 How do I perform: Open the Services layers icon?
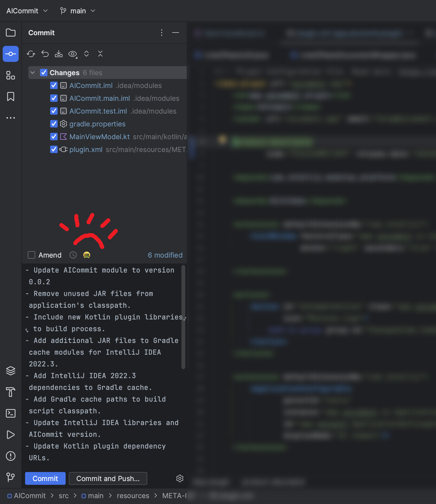coord(11,371)
